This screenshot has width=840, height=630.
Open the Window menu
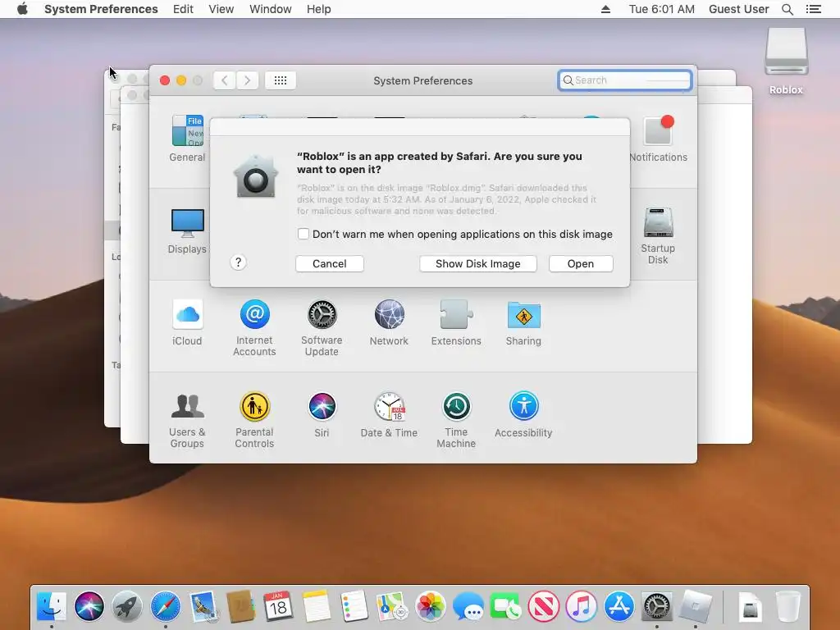(x=270, y=9)
